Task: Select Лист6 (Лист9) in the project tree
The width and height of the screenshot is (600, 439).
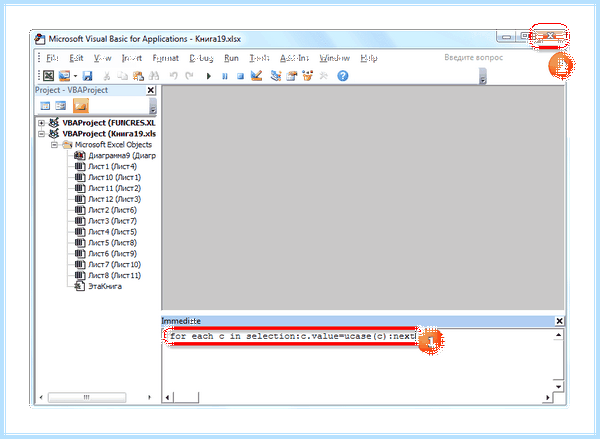Action: [x=112, y=254]
